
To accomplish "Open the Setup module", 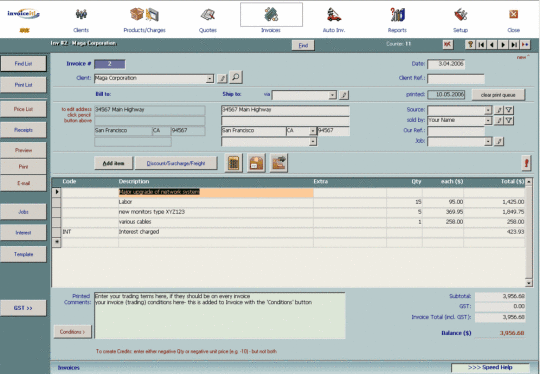I will pyautogui.click(x=460, y=14).
